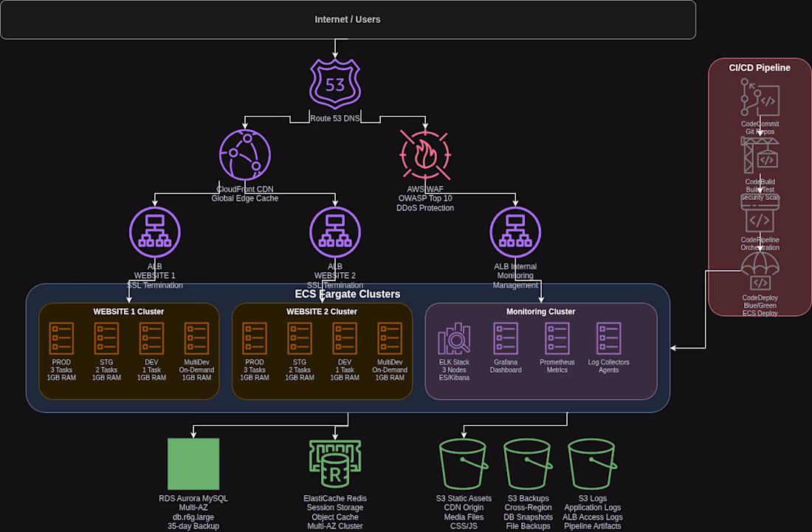Click the Cross-Region label under S3 Backups
The width and height of the screenshot is (812, 532).
coord(528,508)
